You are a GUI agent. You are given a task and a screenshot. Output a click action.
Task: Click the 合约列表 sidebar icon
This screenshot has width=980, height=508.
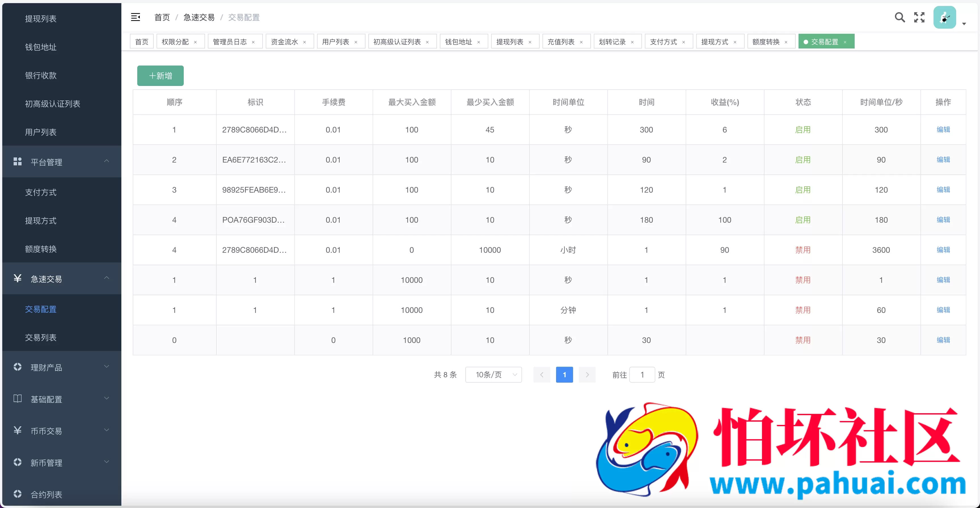click(x=17, y=494)
